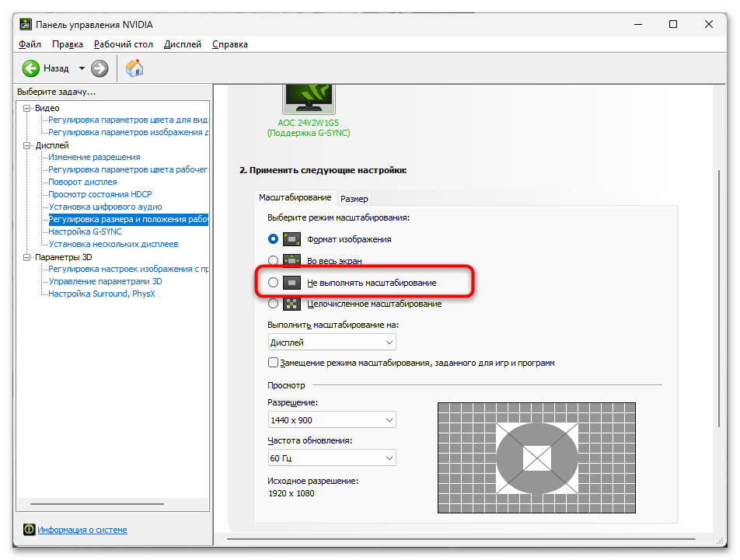
Task: Click the 'Параметры 3D' category label
Action: 63,257
